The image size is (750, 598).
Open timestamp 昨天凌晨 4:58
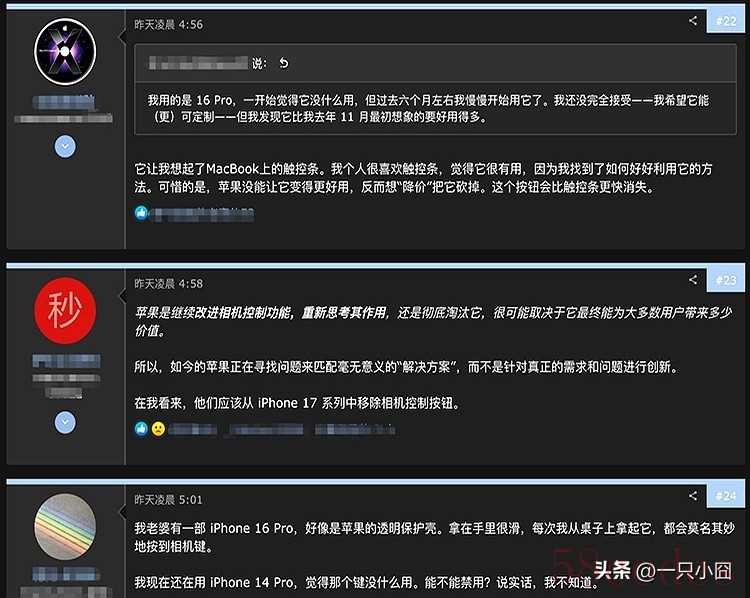pos(168,284)
